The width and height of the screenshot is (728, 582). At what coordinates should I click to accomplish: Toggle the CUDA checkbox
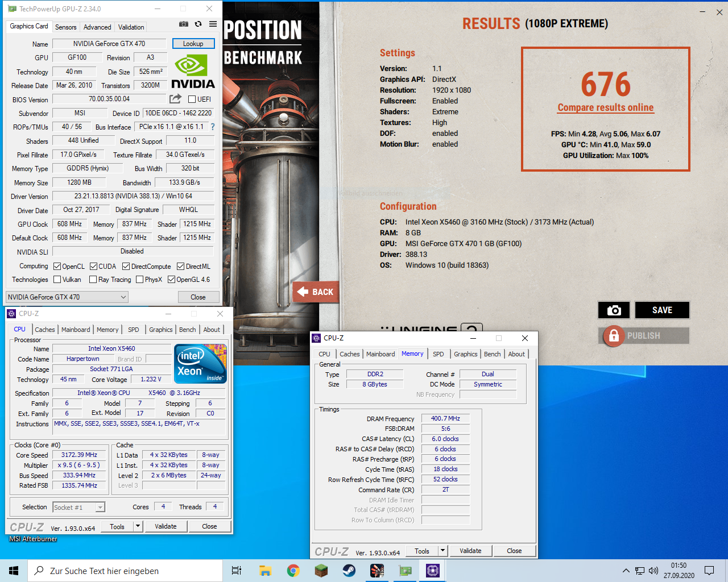click(x=93, y=266)
